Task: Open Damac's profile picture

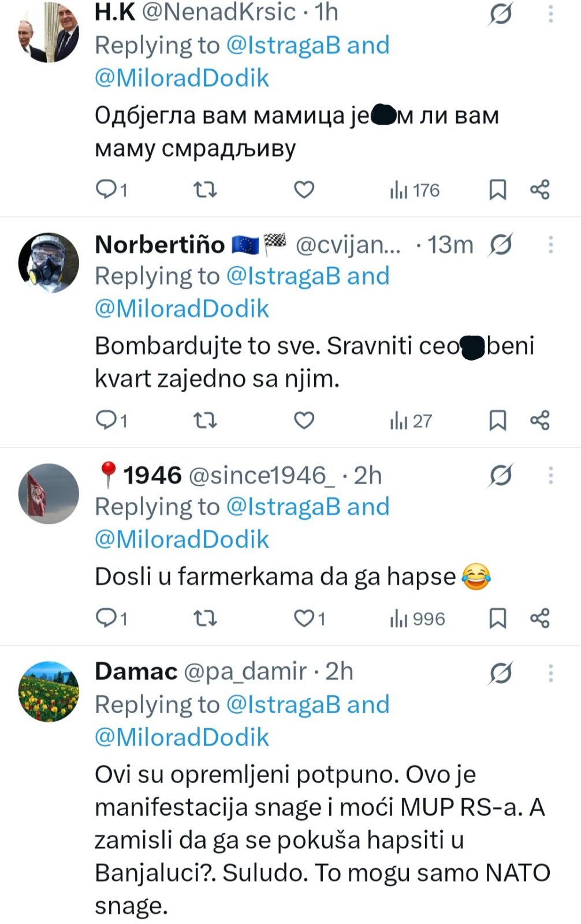Action: 49,691
